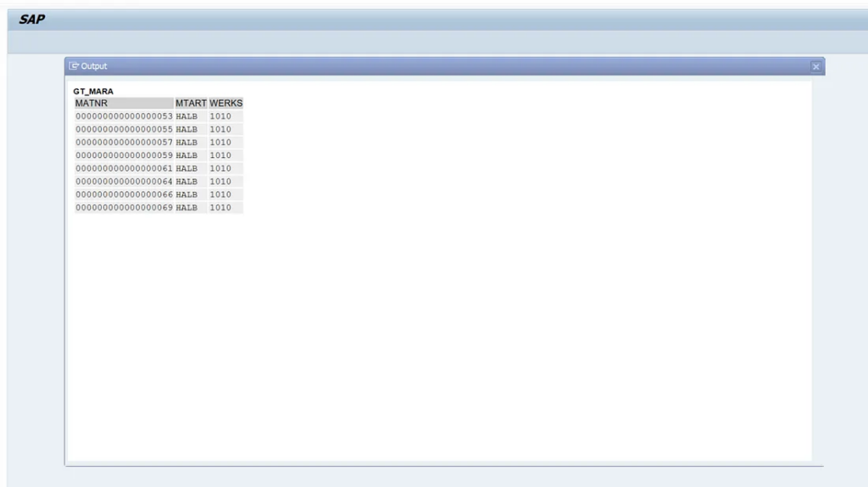Image resolution: width=868 pixels, height=487 pixels.
Task: Click HALB type cell for material 61
Action: click(186, 169)
